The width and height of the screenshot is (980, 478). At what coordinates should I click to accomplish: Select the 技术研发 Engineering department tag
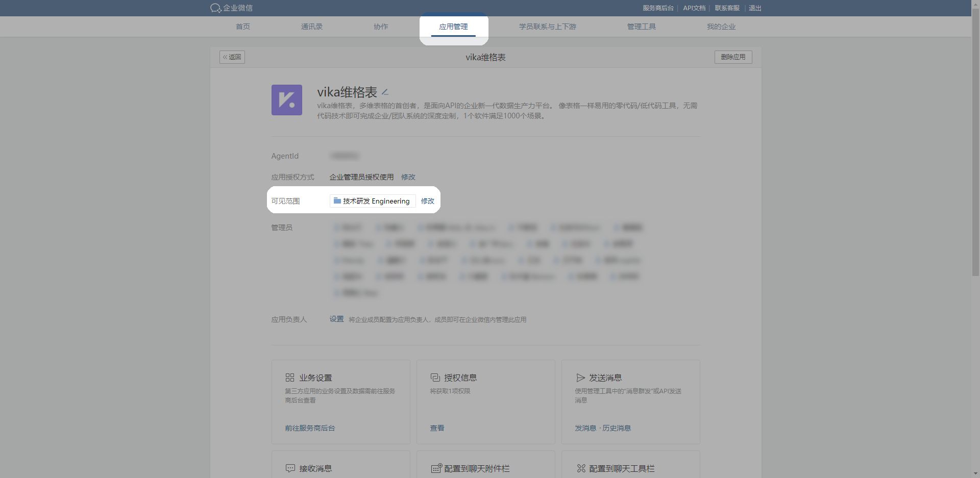(x=372, y=201)
